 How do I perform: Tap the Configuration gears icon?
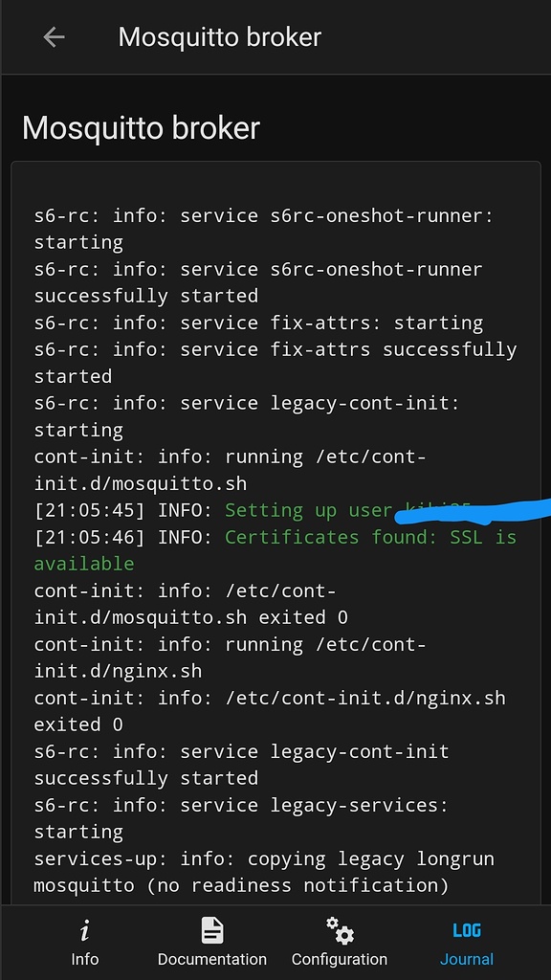[x=340, y=930]
